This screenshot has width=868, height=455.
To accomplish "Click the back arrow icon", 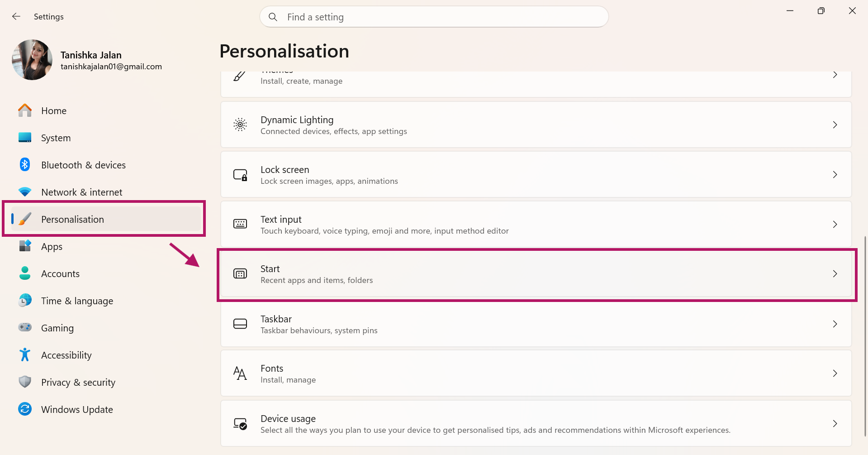I will [x=16, y=16].
